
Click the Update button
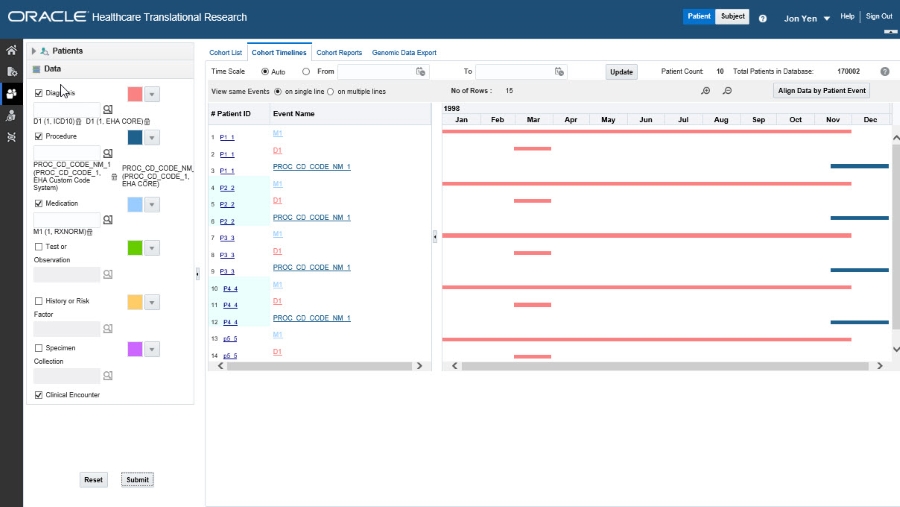(621, 72)
